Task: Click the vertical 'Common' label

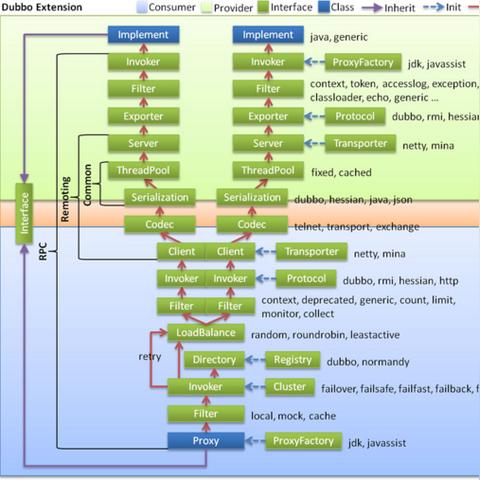Action: (x=87, y=185)
